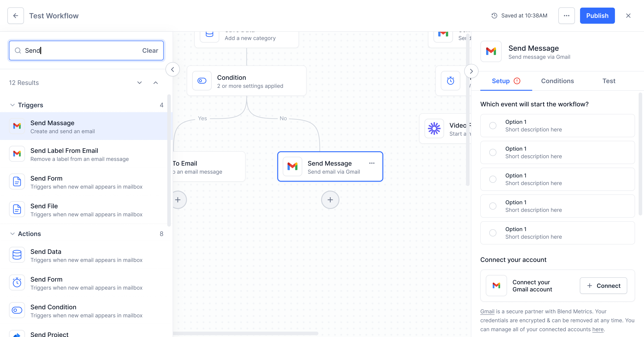The width and height of the screenshot is (644, 337).
Task: Click the timer icon of Send Form action
Action: 17,282
